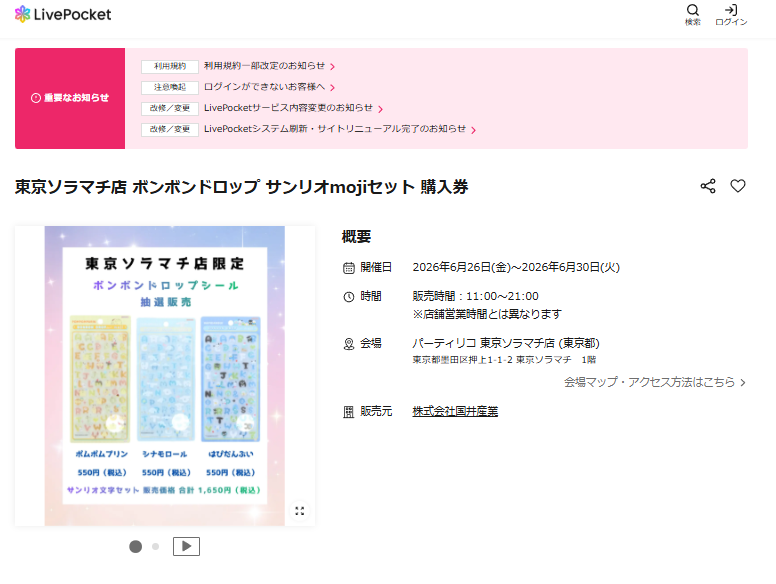Click the clock icon beside 時間

(349, 297)
